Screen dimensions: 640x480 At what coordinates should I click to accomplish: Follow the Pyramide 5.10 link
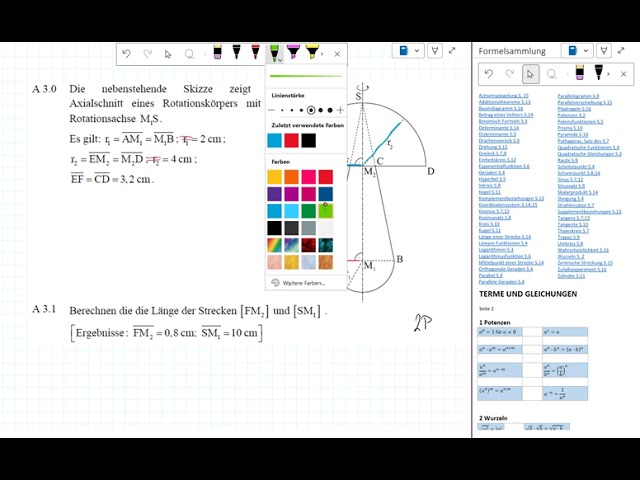point(573,134)
